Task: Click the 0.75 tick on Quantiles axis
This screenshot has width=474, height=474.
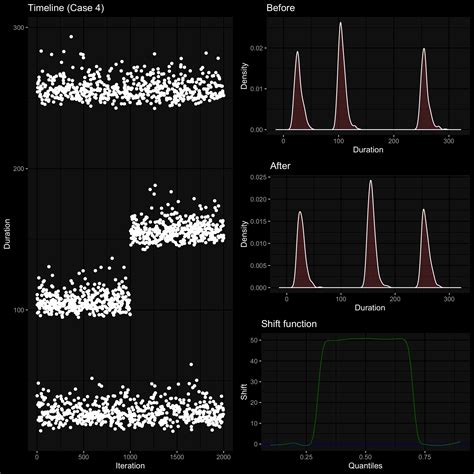Action: 425,457
